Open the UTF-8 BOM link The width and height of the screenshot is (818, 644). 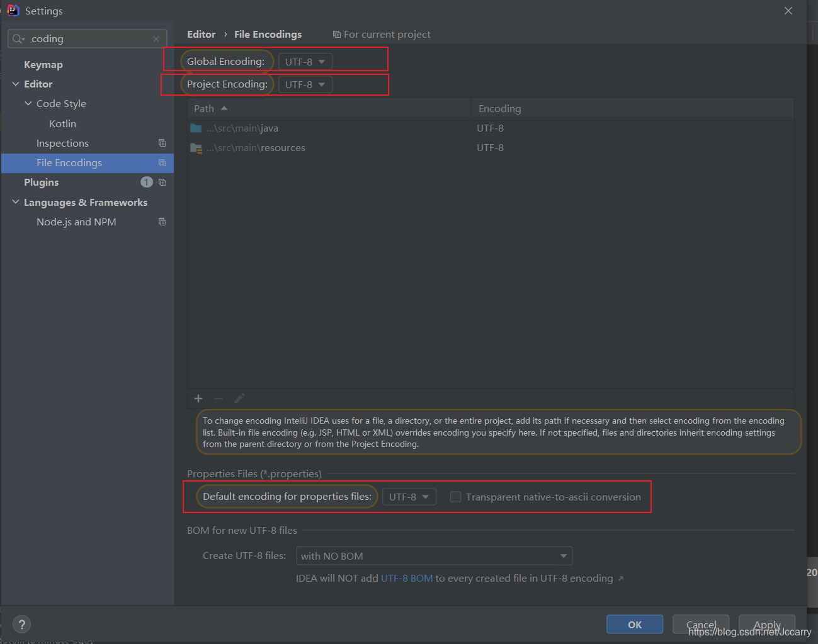(407, 578)
